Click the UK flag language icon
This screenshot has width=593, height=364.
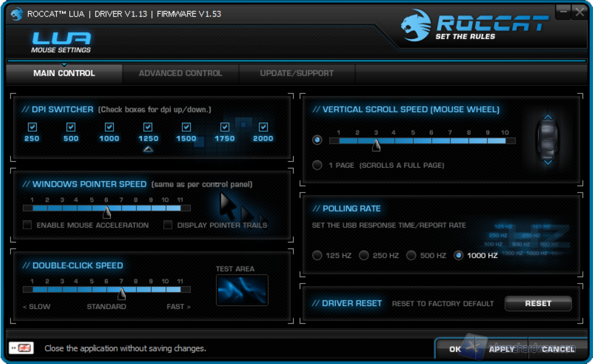pyautogui.click(x=21, y=348)
